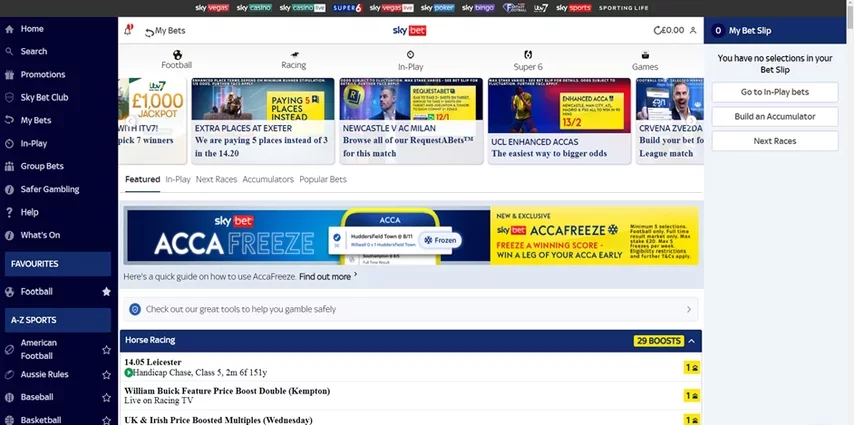Click the Promotions gift icon

point(9,75)
